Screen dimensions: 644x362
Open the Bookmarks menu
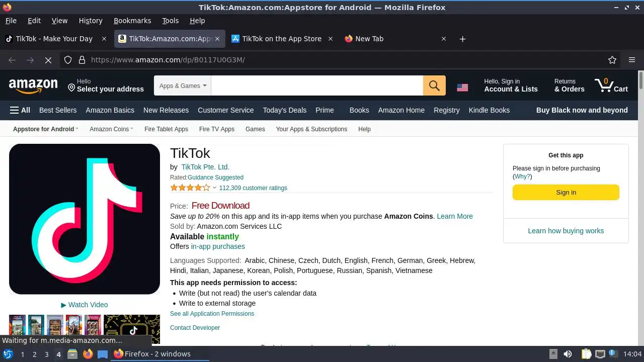(132, 21)
